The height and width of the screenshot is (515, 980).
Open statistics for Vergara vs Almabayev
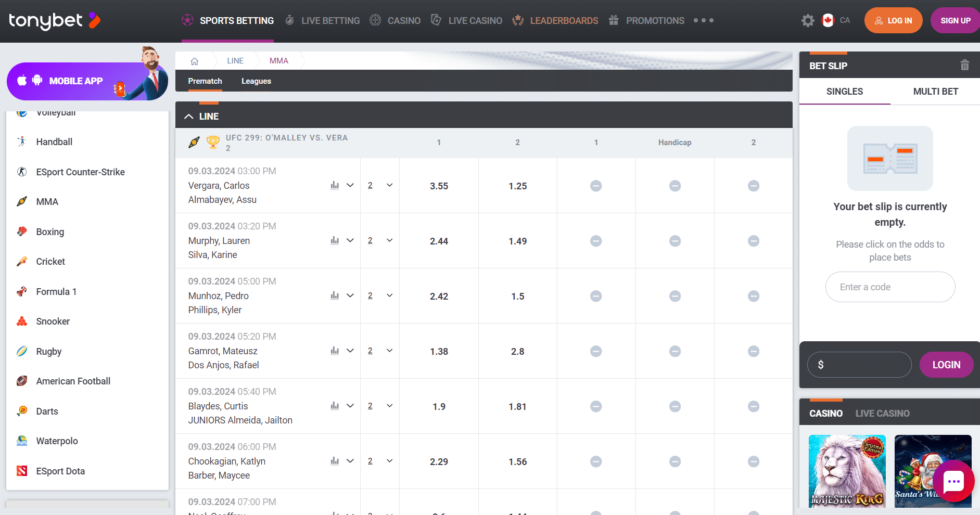335,185
